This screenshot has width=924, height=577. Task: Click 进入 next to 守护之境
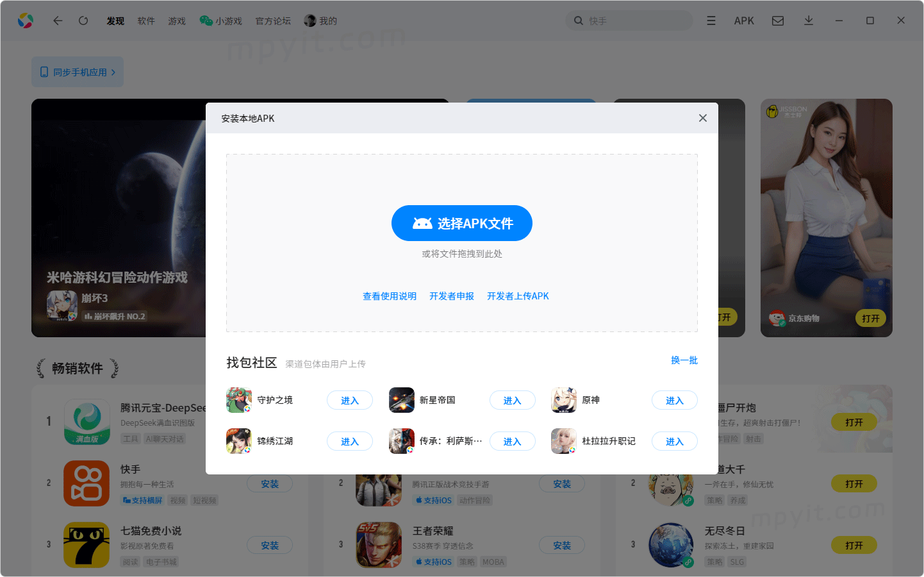click(350, 400)
